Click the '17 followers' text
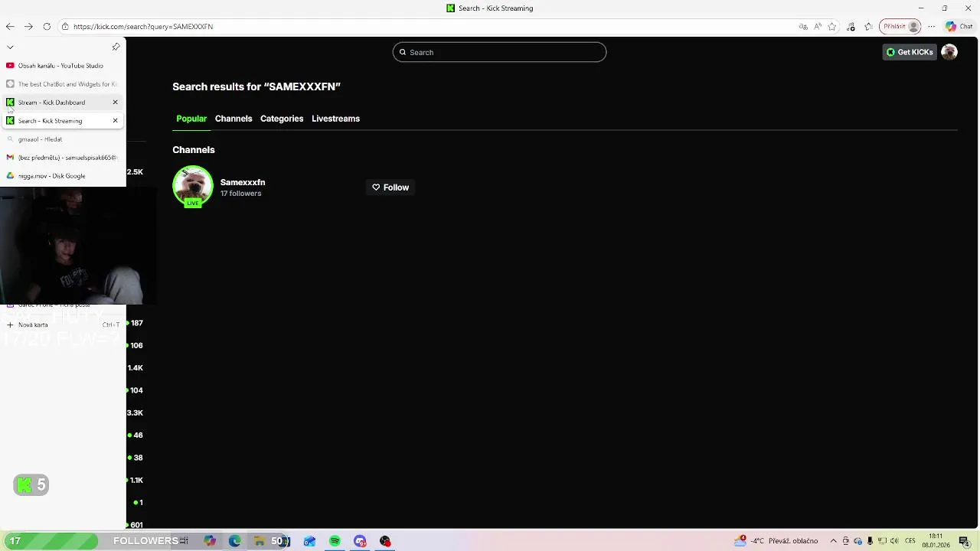 pos(241,194)
